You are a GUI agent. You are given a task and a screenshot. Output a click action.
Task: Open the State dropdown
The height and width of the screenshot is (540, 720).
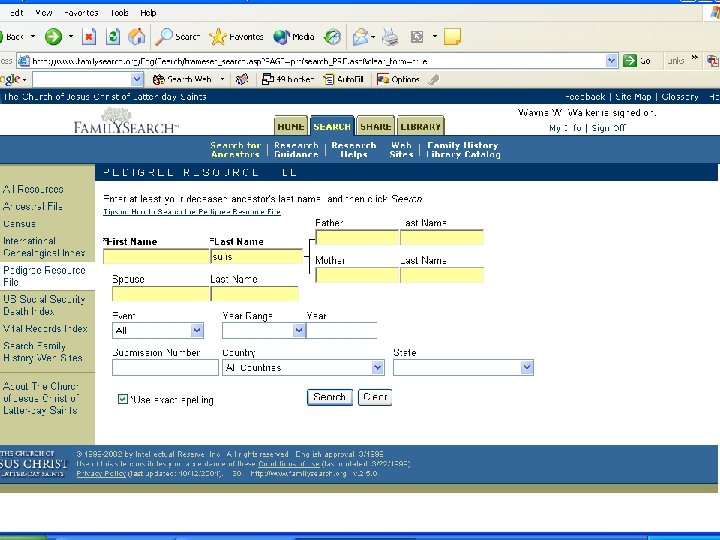tap(527, 368)
